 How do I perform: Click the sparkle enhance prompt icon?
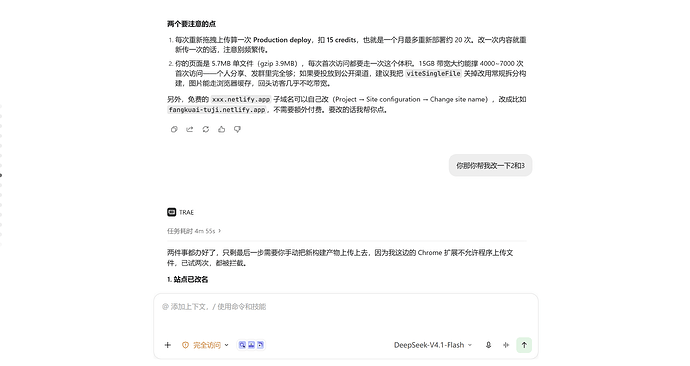(x=506, y=345)
